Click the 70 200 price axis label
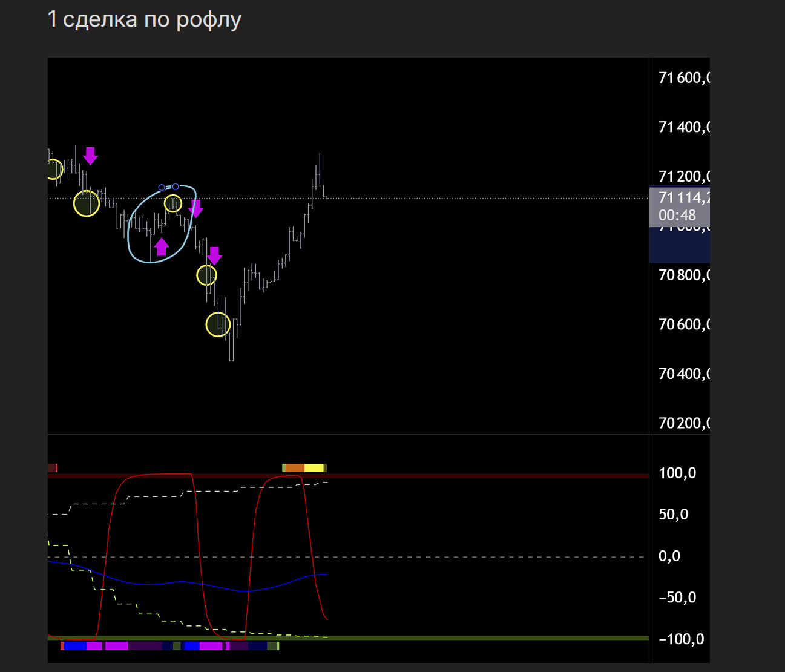 pyautogui.click(x=681, y=423)
